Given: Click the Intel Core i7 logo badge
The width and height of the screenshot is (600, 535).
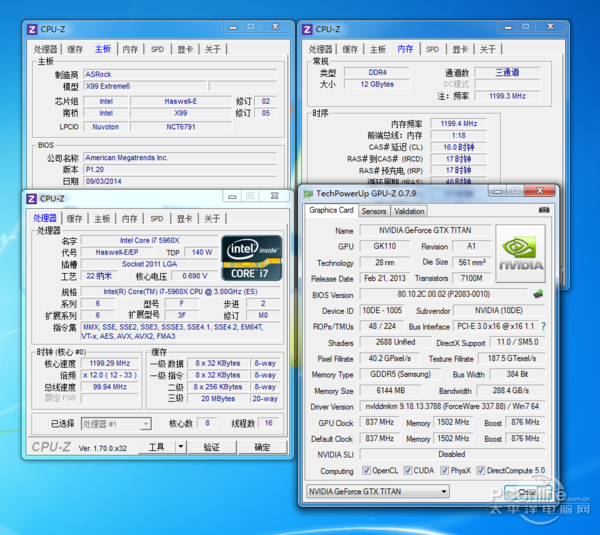Looking at the screenshot, I should pyautogui.click(x=251, y=258).
